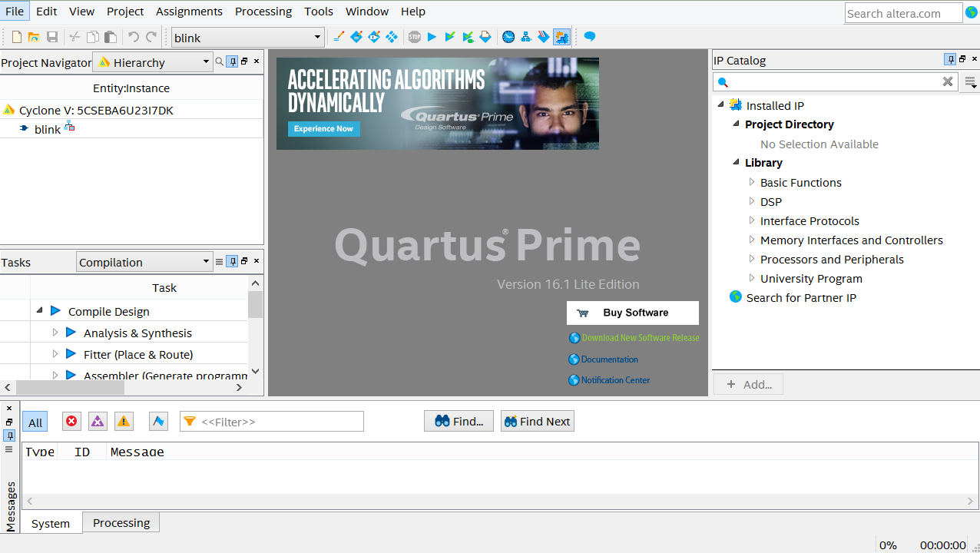Click the Find... button
This screenshot has height=553, width=980.
tap(459, 421)
